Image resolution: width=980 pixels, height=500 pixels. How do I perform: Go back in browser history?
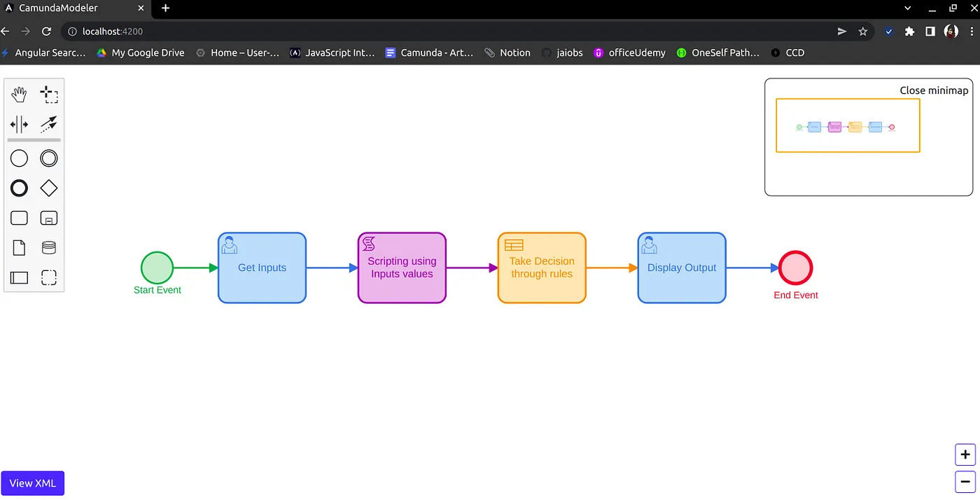coord(6,32)
